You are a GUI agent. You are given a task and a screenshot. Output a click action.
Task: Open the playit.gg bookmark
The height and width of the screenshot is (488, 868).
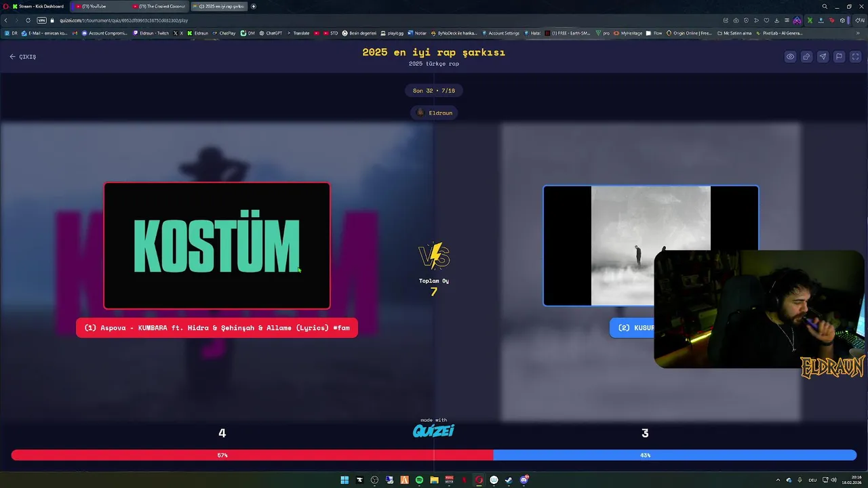tap(392, 33)
